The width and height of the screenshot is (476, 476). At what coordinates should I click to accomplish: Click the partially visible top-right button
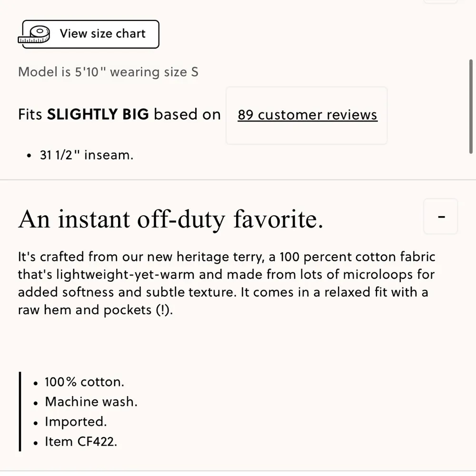click(440, 1)
